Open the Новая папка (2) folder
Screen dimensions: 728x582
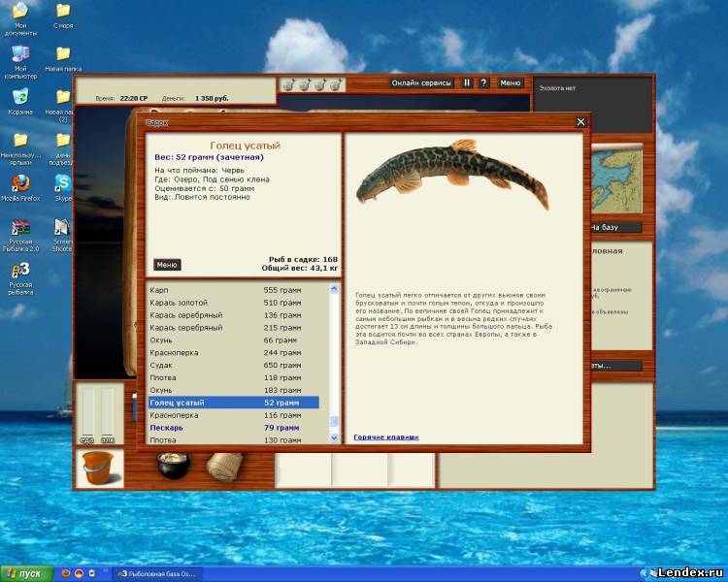click(x=63, y=106)
